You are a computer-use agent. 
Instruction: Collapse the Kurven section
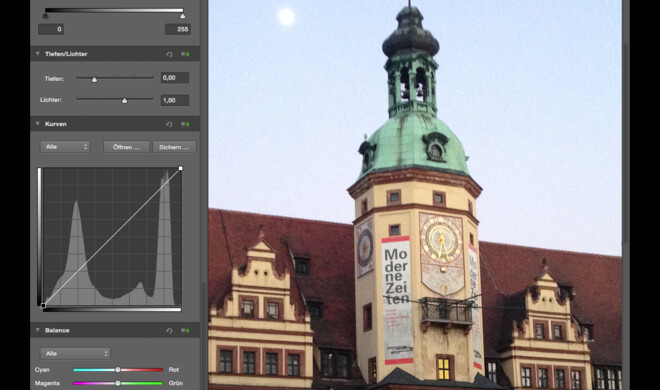(37, 124)
